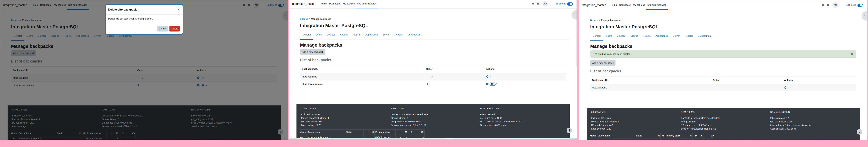Open settings gear for https://badgr.io in undimmed two-backpack panel
The image size is (868, 147).
[487, 77]
